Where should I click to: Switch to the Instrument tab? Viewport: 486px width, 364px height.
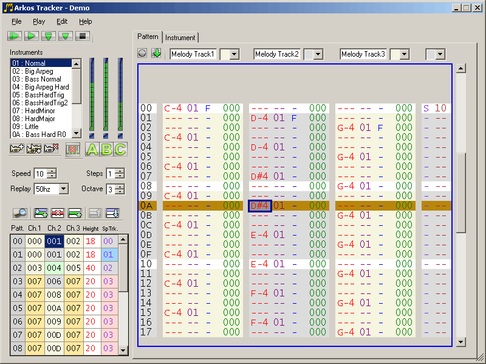coord(180,37)
